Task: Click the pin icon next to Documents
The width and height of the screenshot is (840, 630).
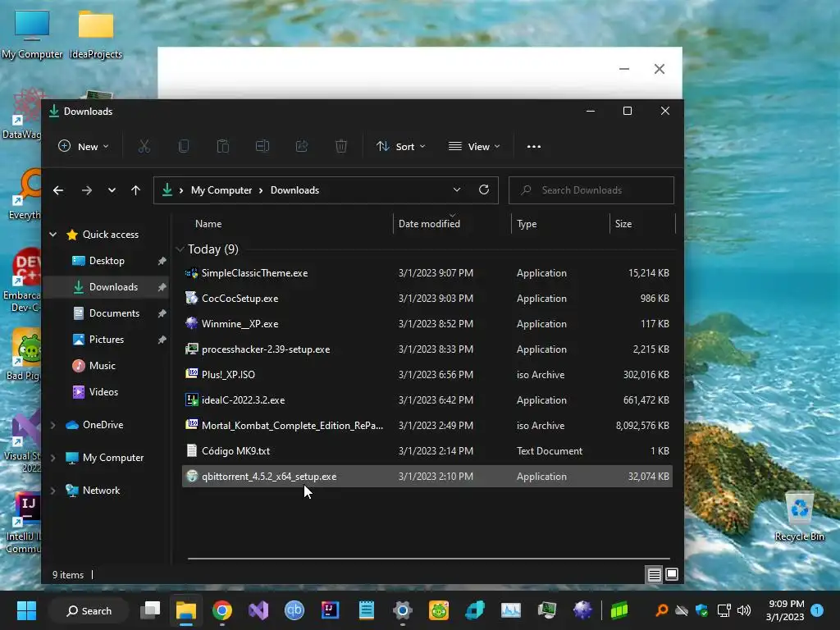Action: [x=162, y=313]
